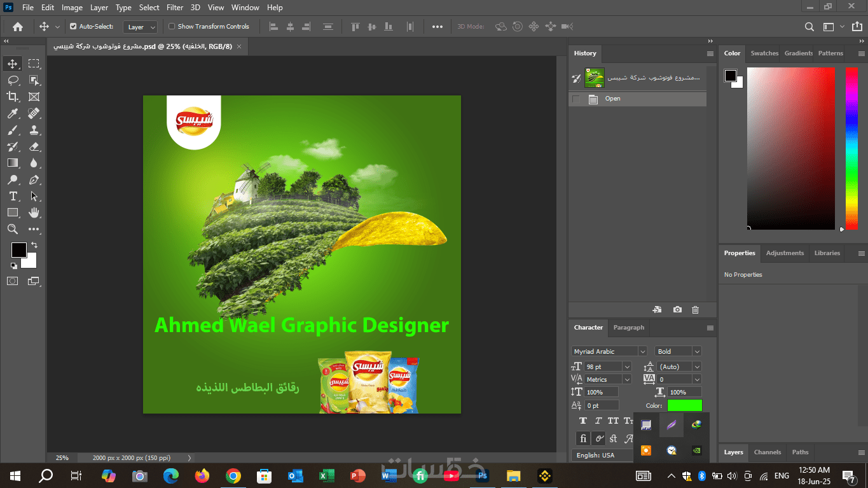This screenshot has width=868, height=488.
Task: Choose the Gradient tool
Action: (x=12, y=163)
